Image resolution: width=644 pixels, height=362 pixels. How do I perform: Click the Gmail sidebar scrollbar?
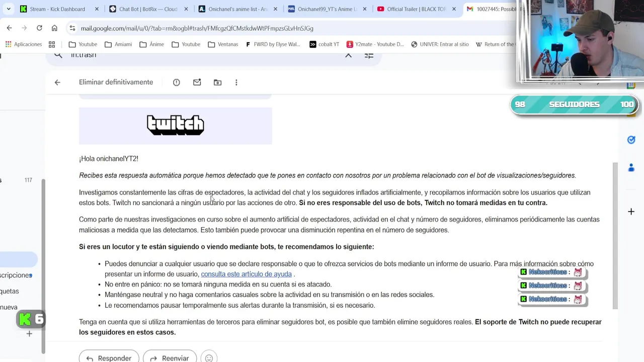43,266
